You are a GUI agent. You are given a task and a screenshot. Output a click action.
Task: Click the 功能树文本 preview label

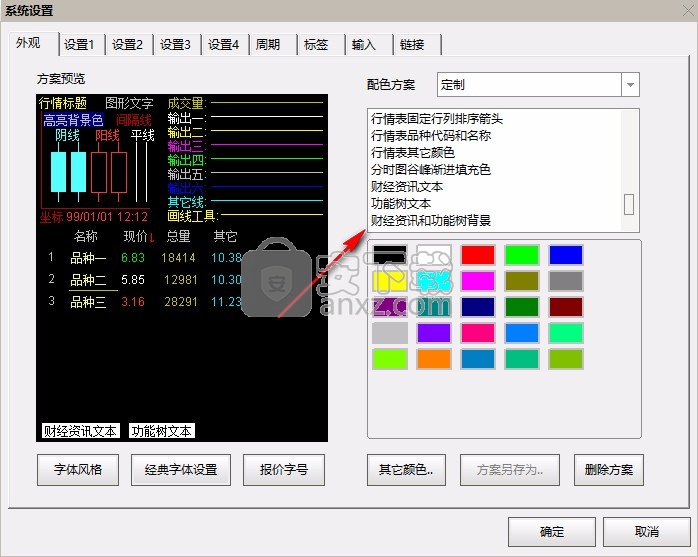tap(162, 431)
